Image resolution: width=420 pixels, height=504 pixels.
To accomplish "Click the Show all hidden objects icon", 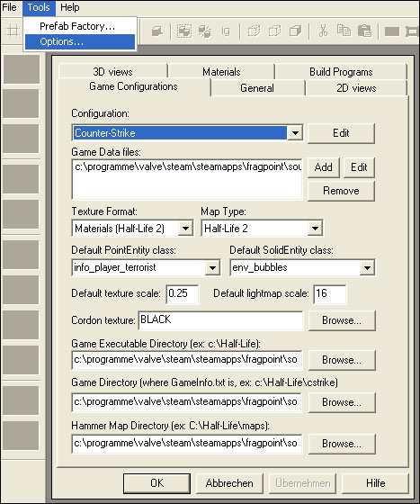I will pyautogui.click(x=295, y=31).
